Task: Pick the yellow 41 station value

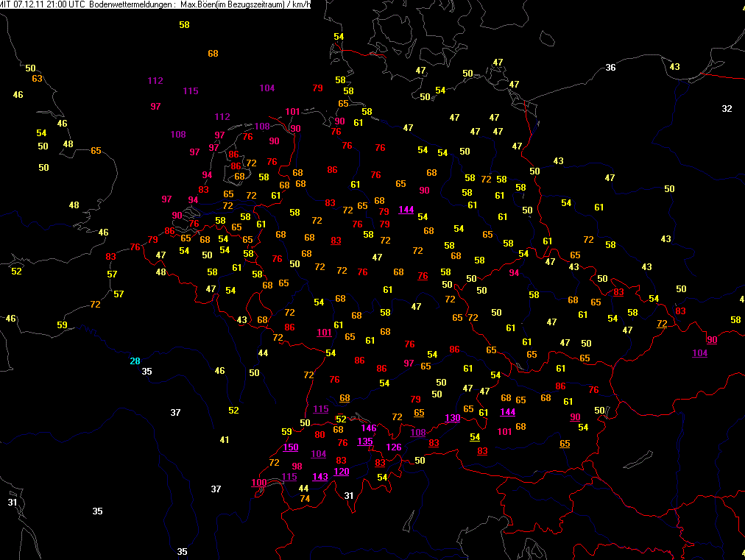Action: pos(225,440)
